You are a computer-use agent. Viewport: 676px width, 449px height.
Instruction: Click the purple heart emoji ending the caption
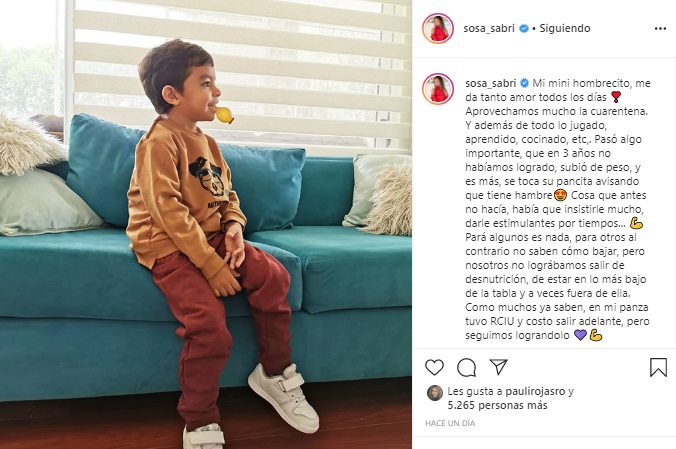[x=580, y=335]
